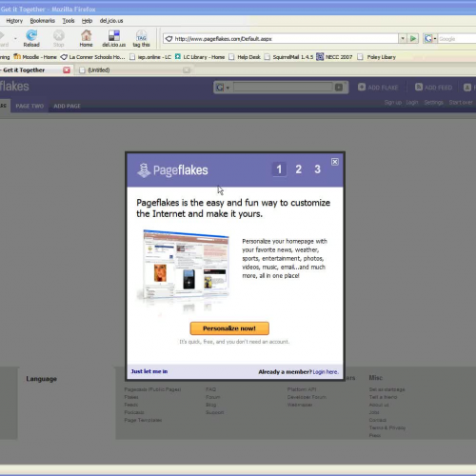
Task: Open the History menu
Action: [14, 21]
